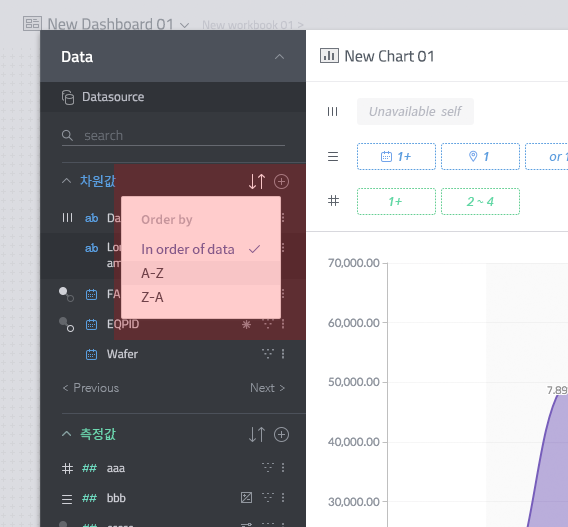Screen dimensions: 568x527
Task: Open the more menu on the bbb row
Action: [283, 498]
